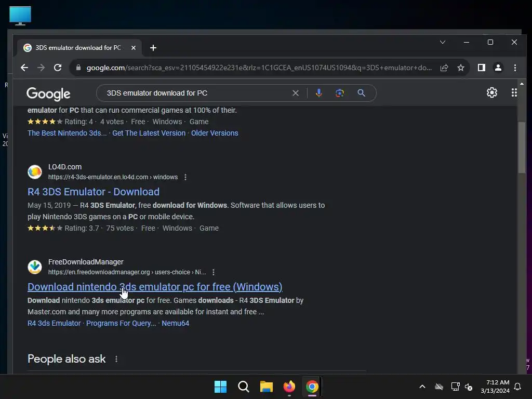Select Chrome icon in the taskbar

312,387
